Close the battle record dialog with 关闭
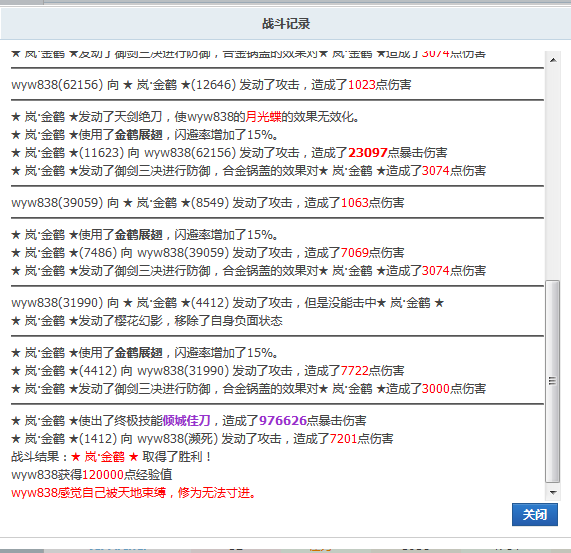 [x=535, y=514]
